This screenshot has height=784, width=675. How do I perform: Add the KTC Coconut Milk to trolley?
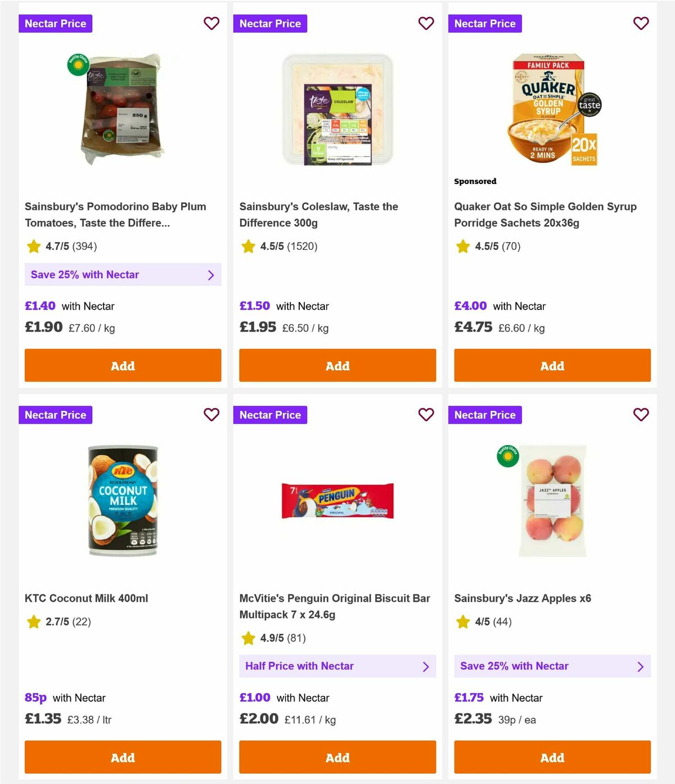click(122, 757)
